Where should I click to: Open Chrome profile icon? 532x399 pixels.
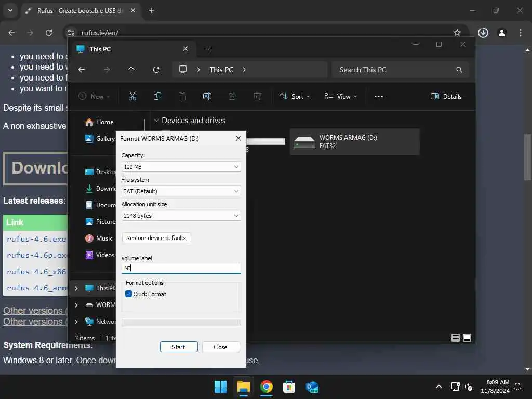502,33
